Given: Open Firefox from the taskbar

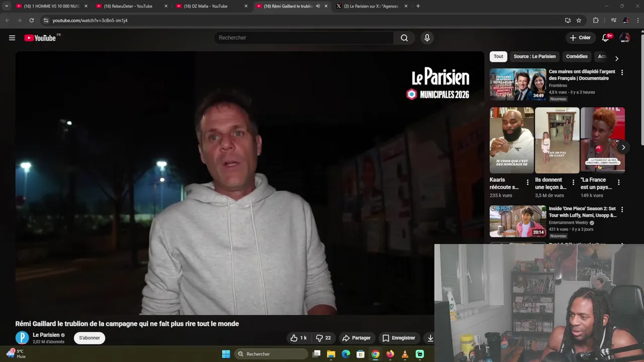Looking at the screenshot, I should pos(390,354).
